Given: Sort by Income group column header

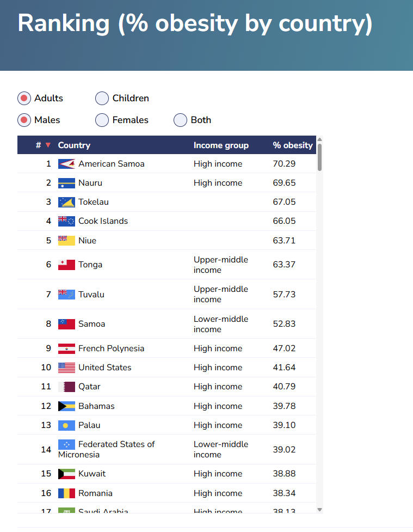Looking at the screenshot, I should tap(221, 145).
